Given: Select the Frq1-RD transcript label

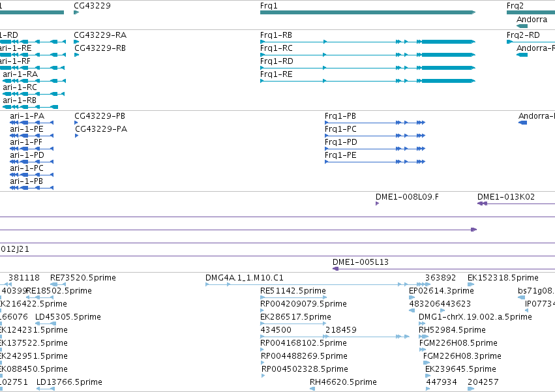Looking at the screenshot, I should tap(277, 61).
